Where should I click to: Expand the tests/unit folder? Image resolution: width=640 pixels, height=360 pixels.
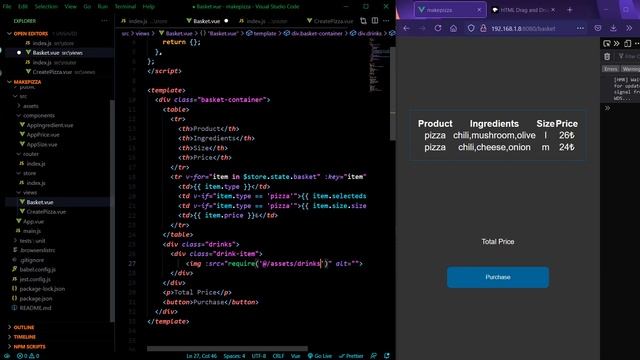[32, 241]
